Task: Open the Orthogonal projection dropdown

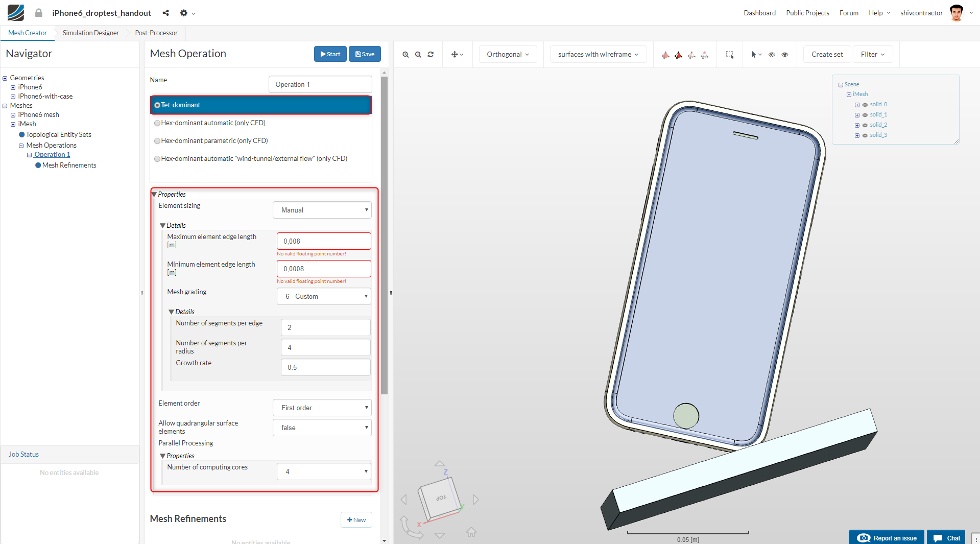Action: click(x=508, y=54)
